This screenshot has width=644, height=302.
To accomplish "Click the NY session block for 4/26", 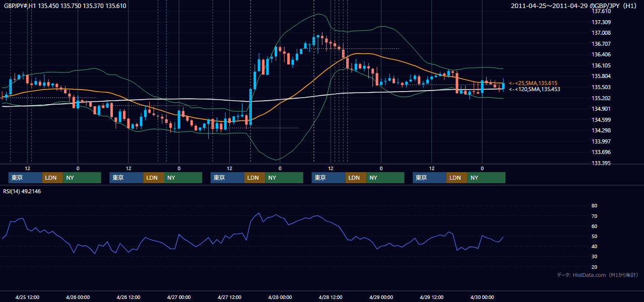I will point(183,178).
